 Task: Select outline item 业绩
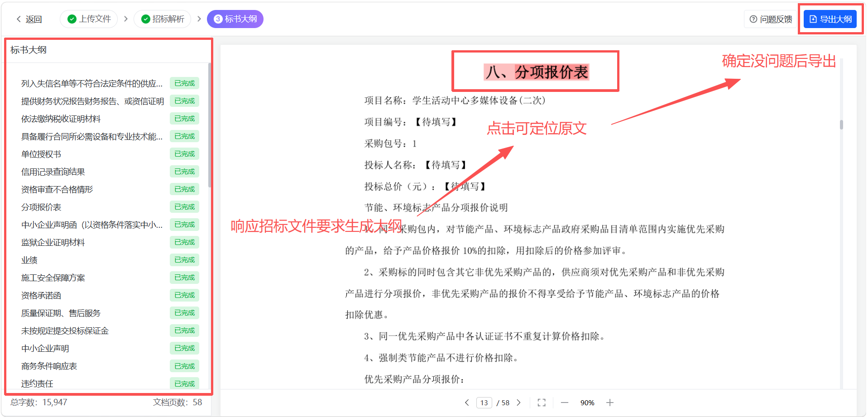(x=29, y=260)
